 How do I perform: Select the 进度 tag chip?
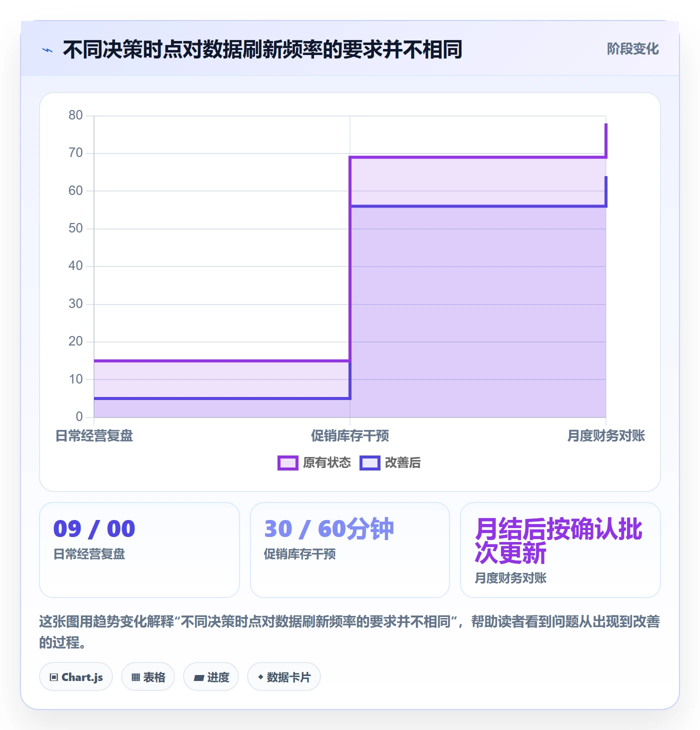point(211,677)
